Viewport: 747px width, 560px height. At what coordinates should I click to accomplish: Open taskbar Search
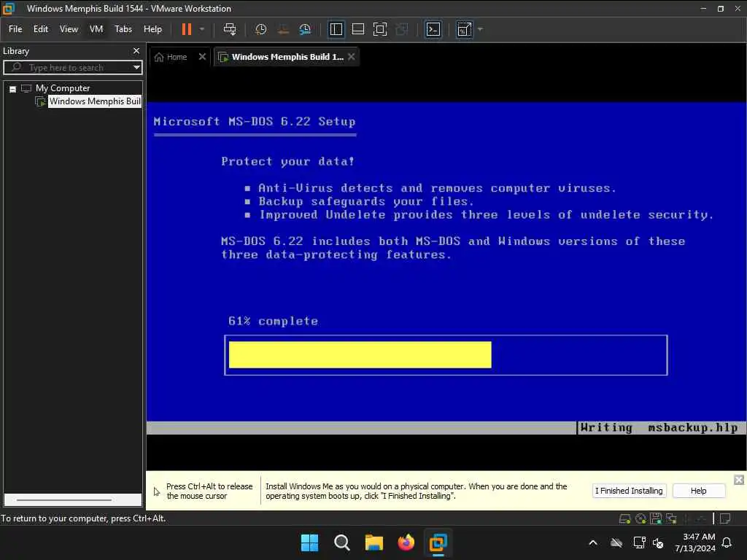pos(341,542)
